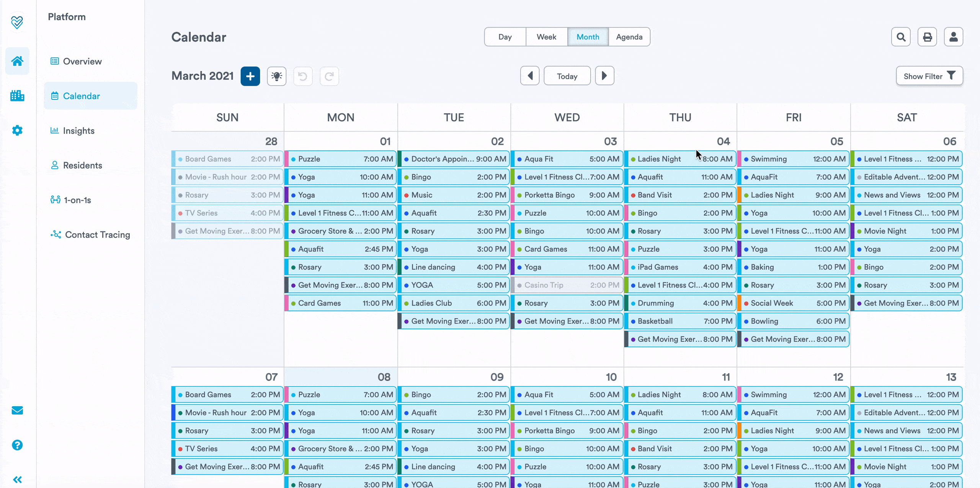Click the home icon in left rail
Viewport: 980px width, 488px height.
pos(17,61)
